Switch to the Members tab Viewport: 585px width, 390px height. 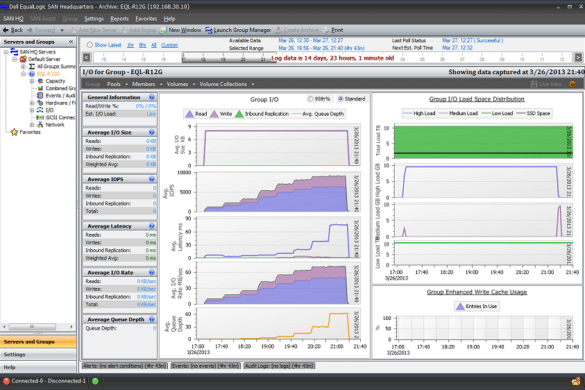tap(143, 84)
